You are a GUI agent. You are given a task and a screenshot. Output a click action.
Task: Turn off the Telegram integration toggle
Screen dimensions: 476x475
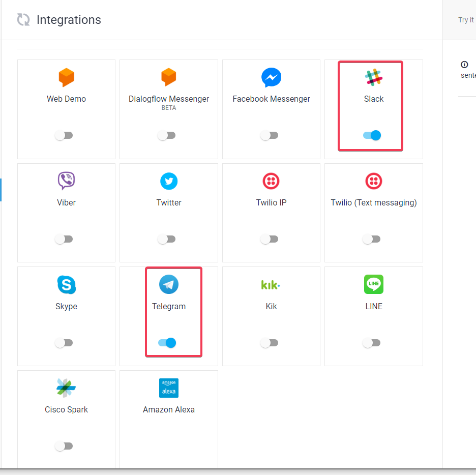tap(167, 343)
